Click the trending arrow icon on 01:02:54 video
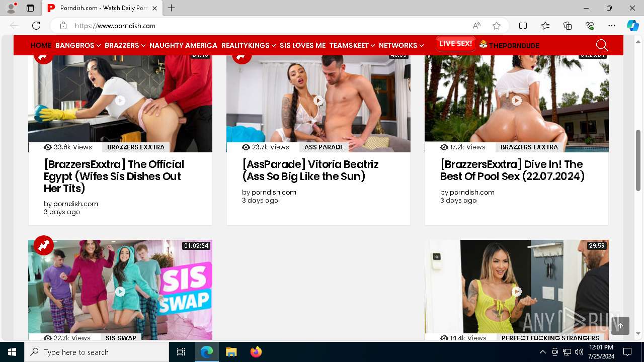Image resolution: width=644 pixels, height=362 pixels. coord(44,245)
